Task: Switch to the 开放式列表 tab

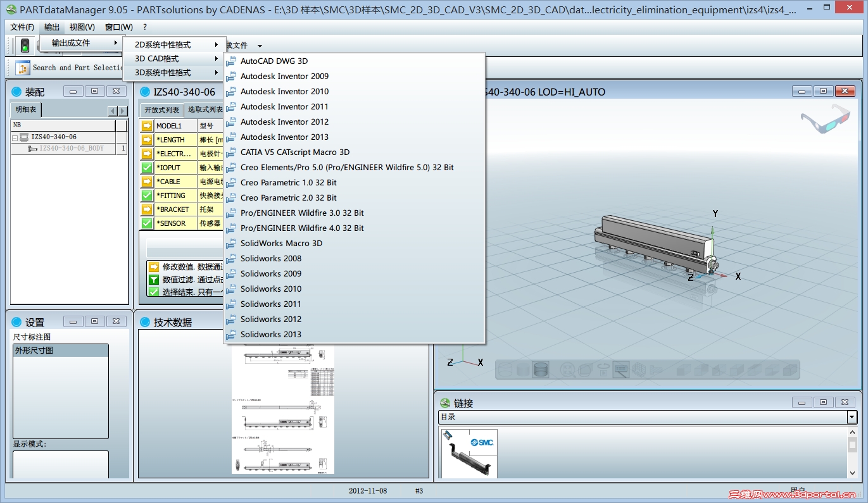Action: (x=162, y=110)
